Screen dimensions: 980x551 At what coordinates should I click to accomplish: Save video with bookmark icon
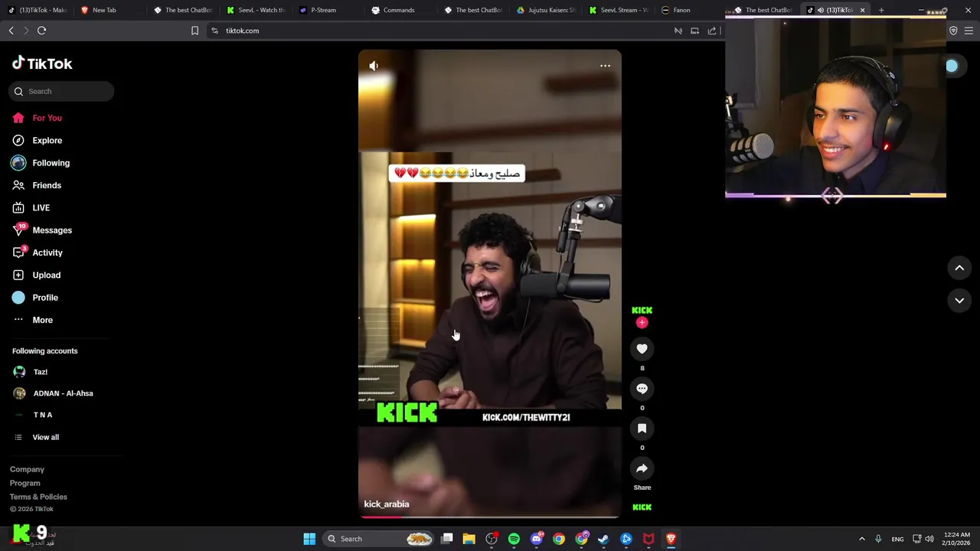642,429
